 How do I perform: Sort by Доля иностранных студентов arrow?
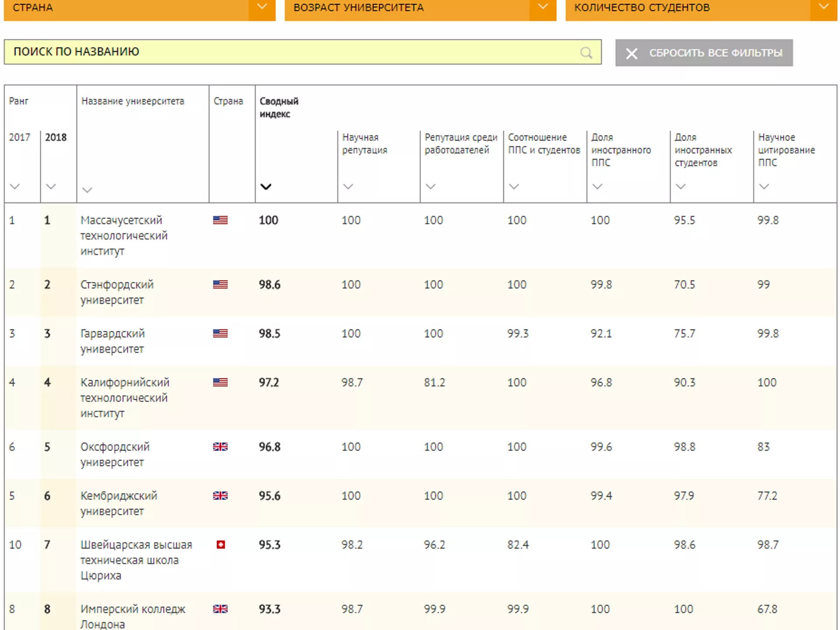pyautogui.click(x=681, y=187)
